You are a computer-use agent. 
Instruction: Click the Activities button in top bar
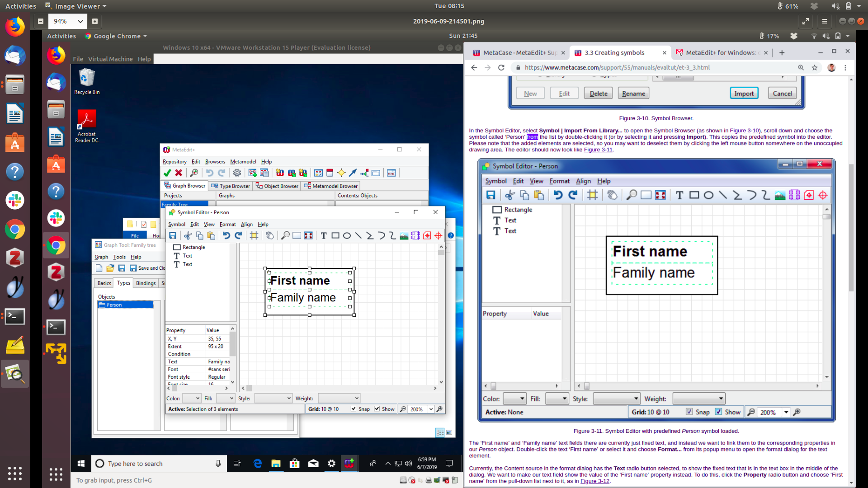[20, 6]
